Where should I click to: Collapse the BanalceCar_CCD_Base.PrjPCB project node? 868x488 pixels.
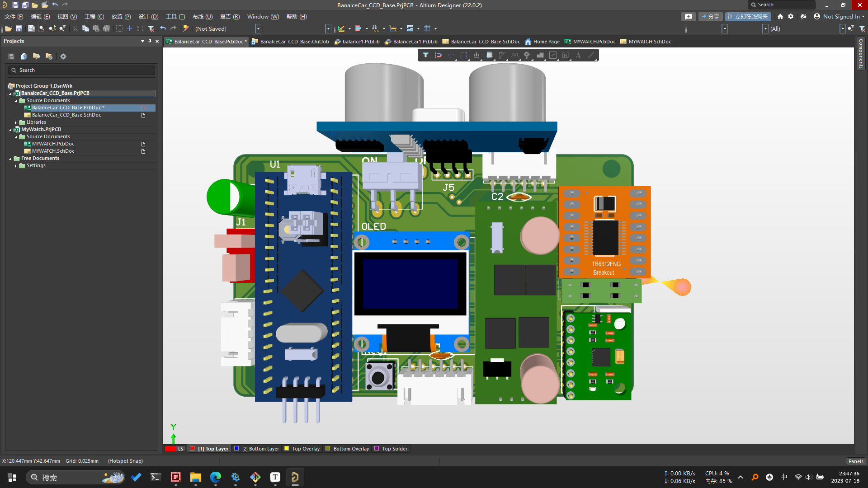coord(10,94)
